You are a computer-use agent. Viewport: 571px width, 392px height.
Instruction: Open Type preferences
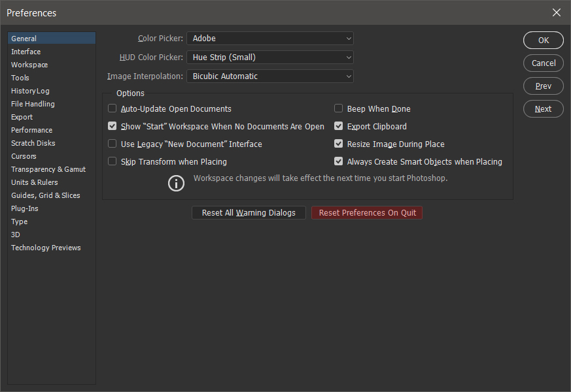tap(52, 222)
